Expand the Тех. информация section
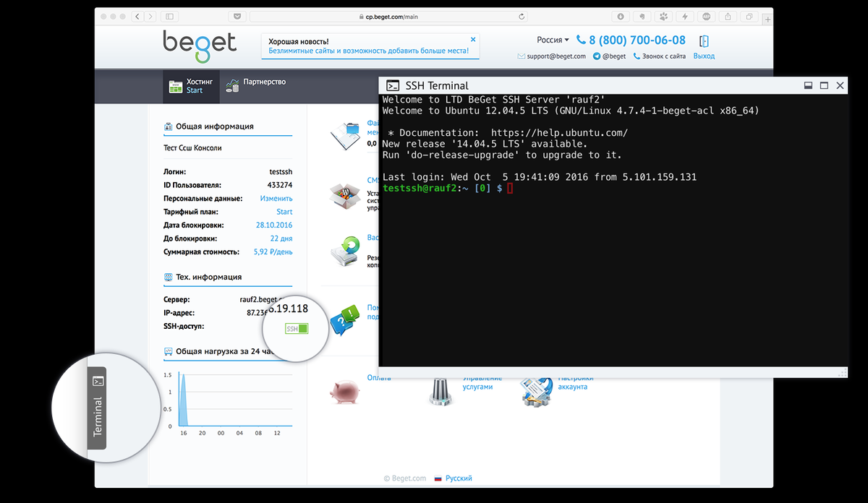 pos(208,276)
